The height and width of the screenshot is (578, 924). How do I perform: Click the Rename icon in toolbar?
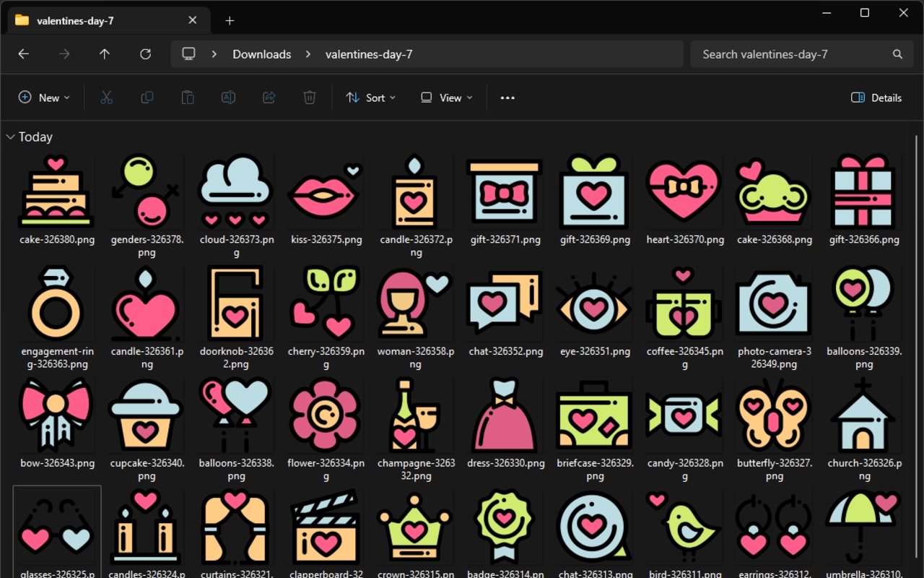pos(228,97)
